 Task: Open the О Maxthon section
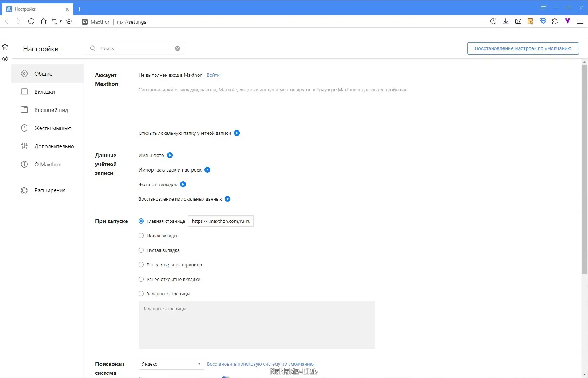tap(48, 164)
